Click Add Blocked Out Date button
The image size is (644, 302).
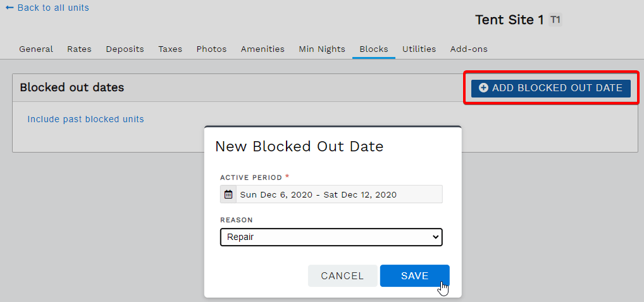coord(550,88)
